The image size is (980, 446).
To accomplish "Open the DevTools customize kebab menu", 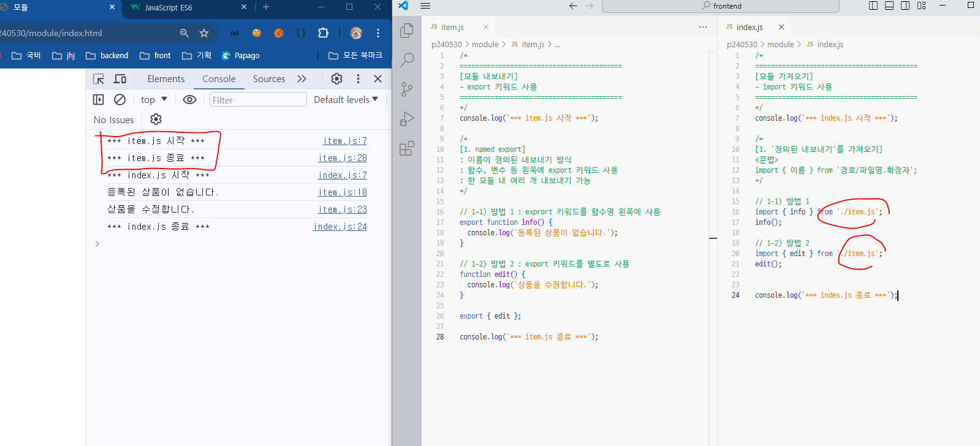I will click(358, 79).
